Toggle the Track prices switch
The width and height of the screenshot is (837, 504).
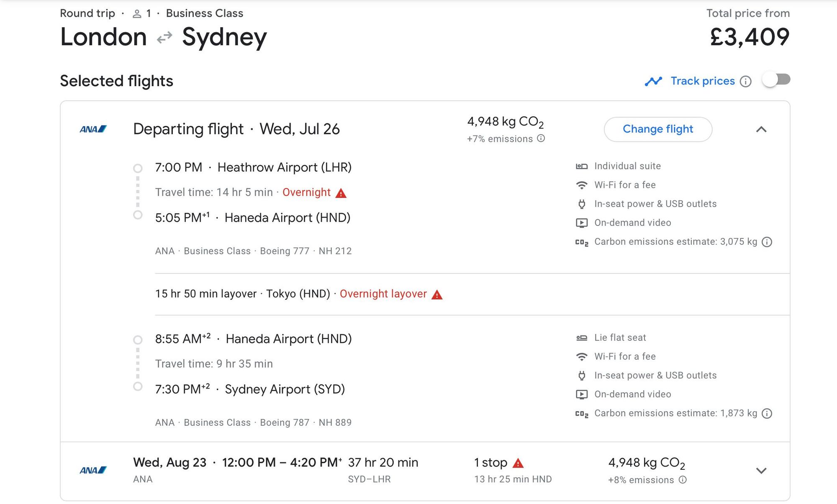pos(776,80)
